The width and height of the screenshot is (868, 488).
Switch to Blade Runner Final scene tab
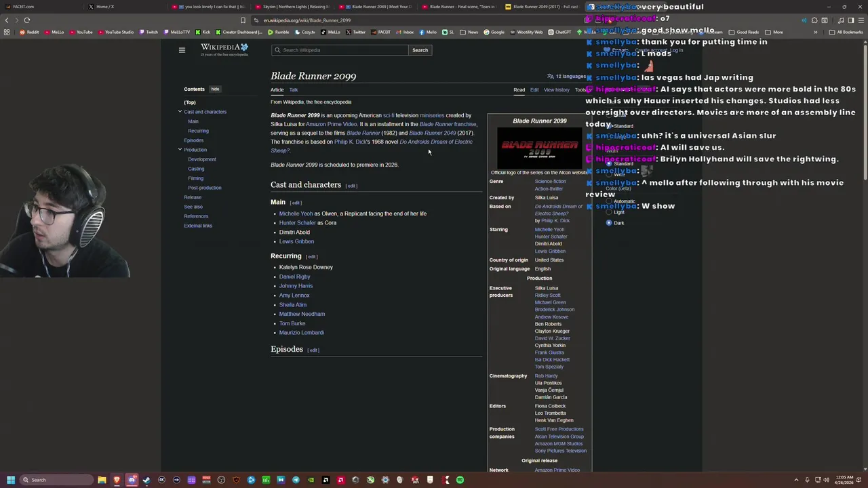tap(459, 7)
